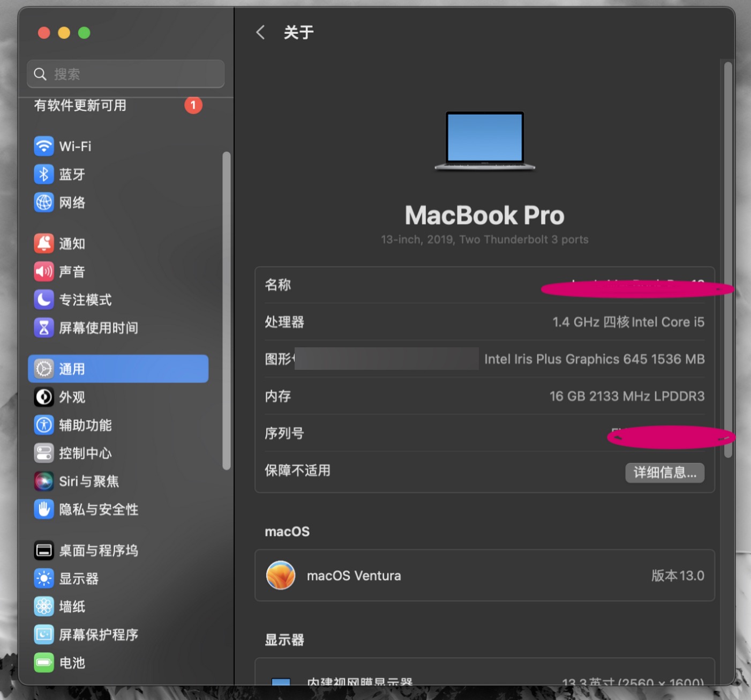Viewport: 751px width, 700px height.
Task: Select the 控制中心 icon
Action: tap(44, 453)
